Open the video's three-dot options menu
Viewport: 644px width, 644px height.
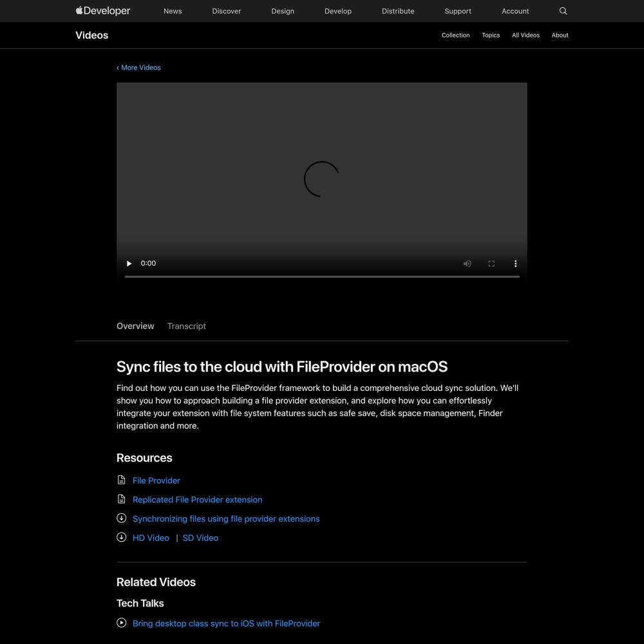(515, 263)
